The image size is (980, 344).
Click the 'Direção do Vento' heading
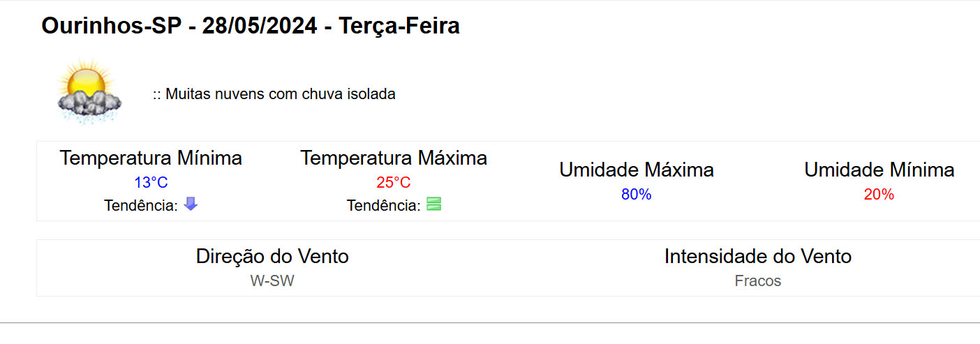(272, 256)
